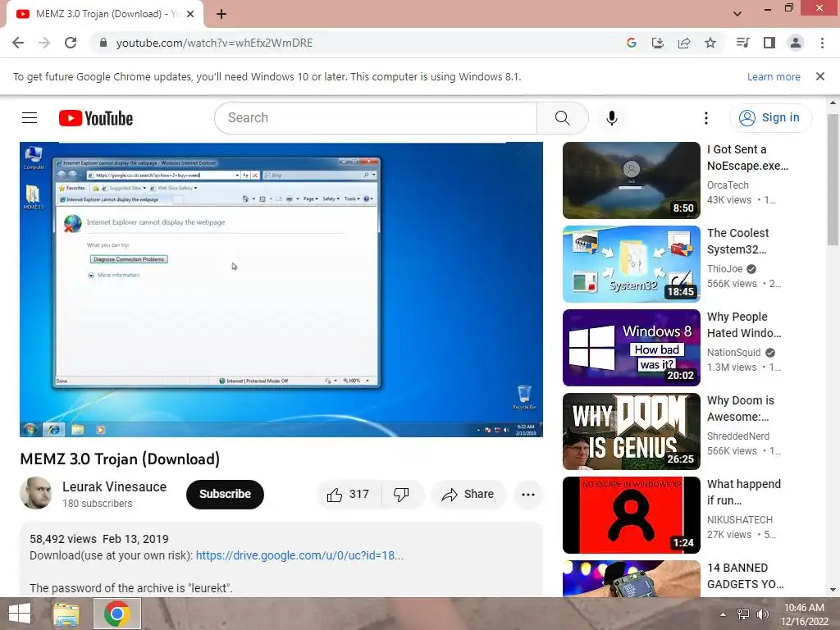Open the Windows Start button
The height and width of the screenshot is (630, 840).
point(20,614)
